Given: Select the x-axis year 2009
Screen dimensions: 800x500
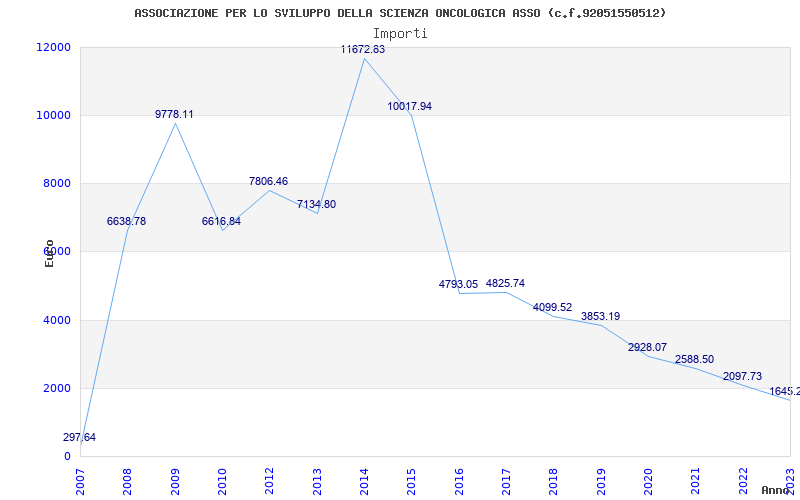Looking at the screenshot, I should 175,481.
